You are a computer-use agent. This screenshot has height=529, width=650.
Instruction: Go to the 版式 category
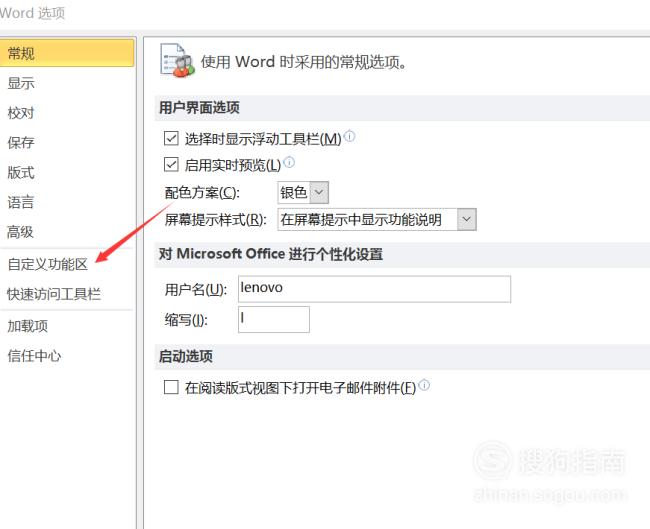pos(21,172)
